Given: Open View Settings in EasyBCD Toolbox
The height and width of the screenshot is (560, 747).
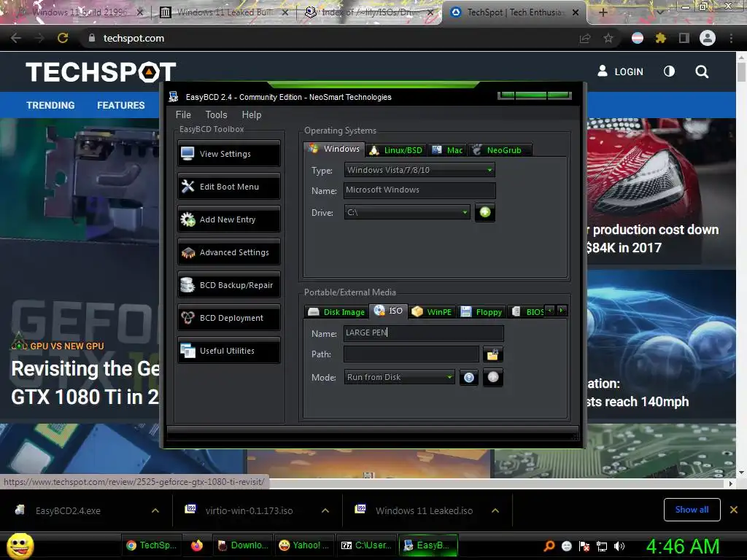Looking at the screenshot, I should (x=228, y=154).
